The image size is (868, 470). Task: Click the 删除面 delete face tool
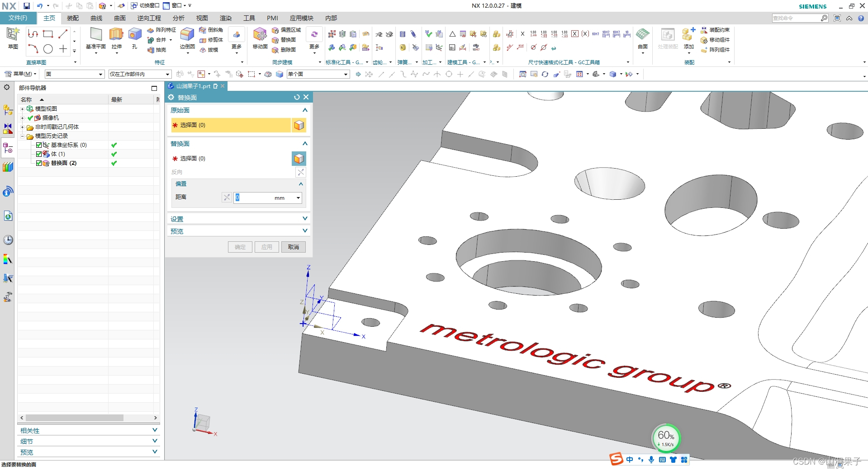284,50
